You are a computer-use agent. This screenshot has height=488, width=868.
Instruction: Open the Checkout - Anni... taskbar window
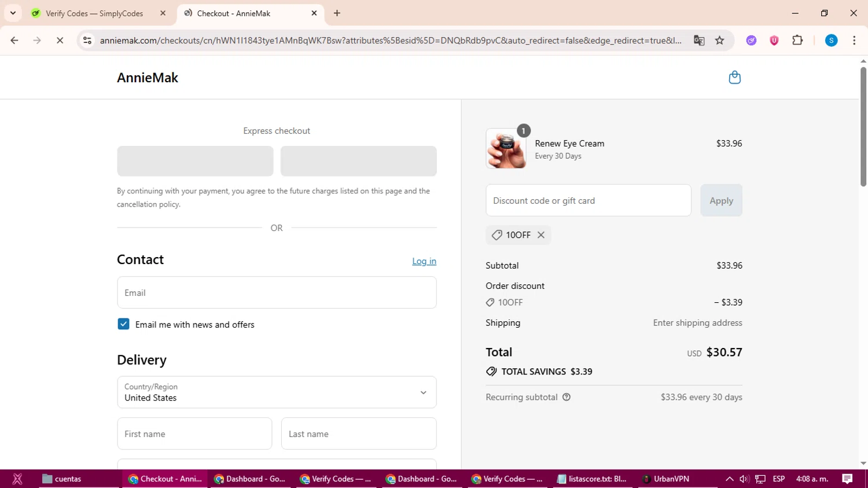click(165, 479)
